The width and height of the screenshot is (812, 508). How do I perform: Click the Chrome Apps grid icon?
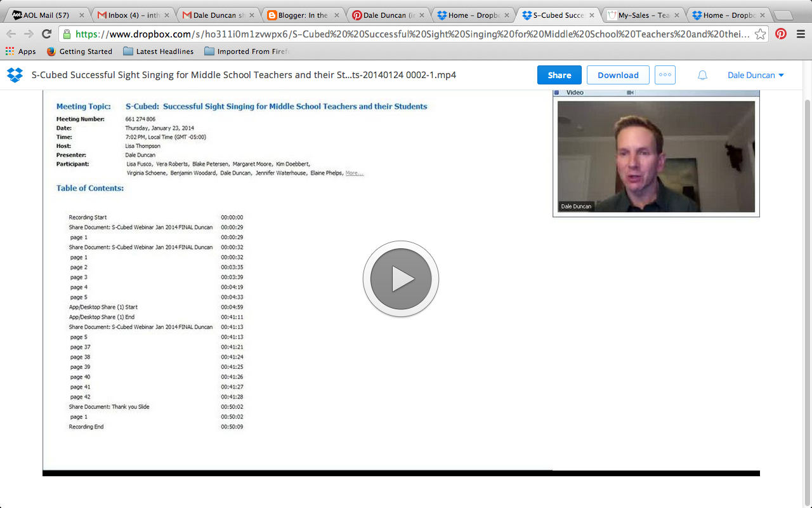[x=9, y=51]
